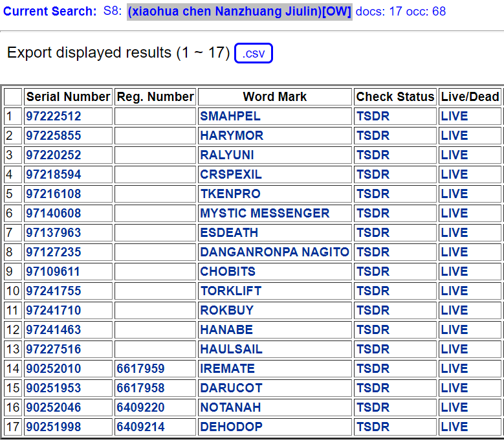Screen dimensions: 504x446
Task: Open serial number 90251998
Action: point(53,427)
